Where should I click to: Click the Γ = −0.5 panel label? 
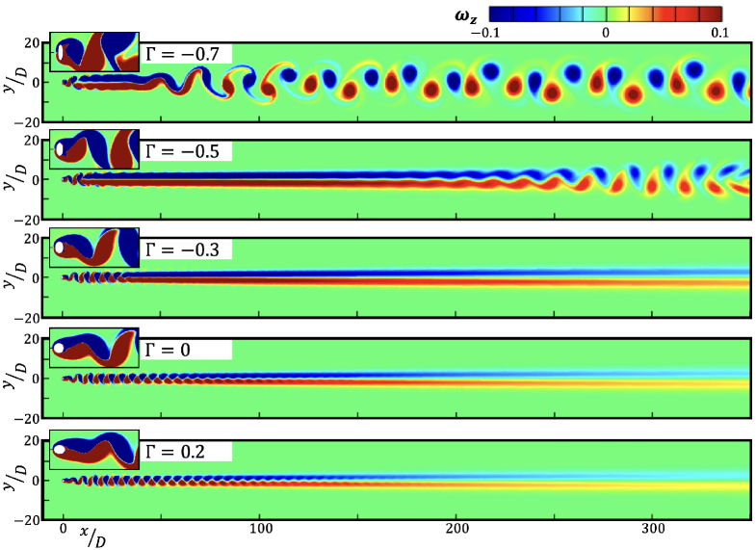click(182, 151)
